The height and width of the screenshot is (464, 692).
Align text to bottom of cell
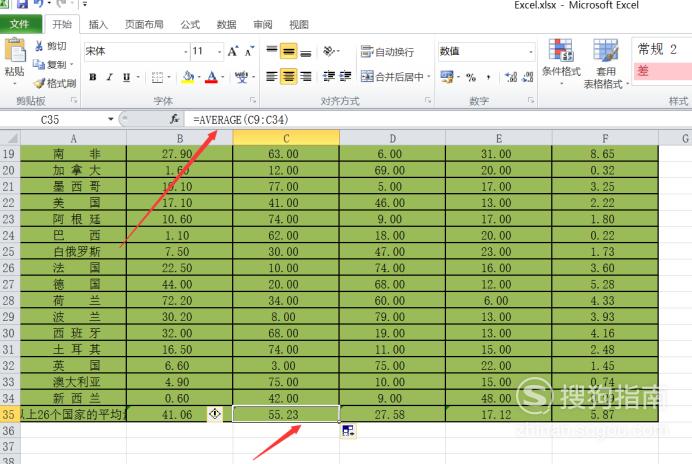(305, 52)
